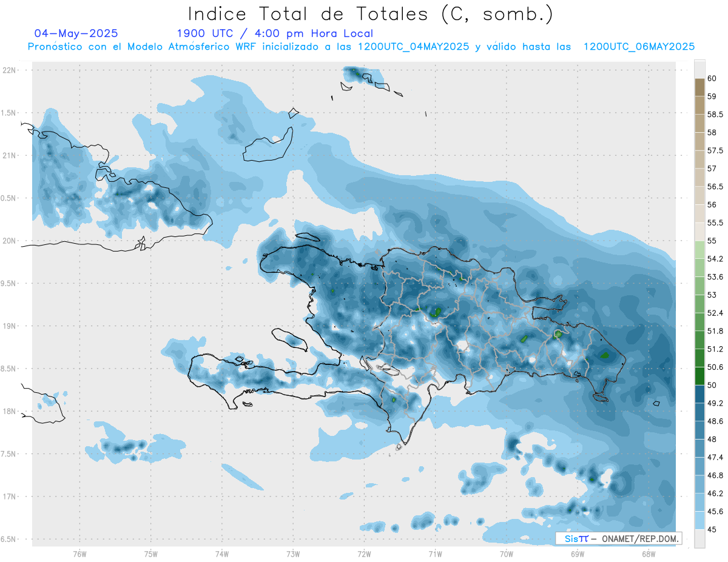Image resolution: width=728 pixels, height=562 pixels.
Task: Click the latitude label "21N"
Action: tap(10, 155)
